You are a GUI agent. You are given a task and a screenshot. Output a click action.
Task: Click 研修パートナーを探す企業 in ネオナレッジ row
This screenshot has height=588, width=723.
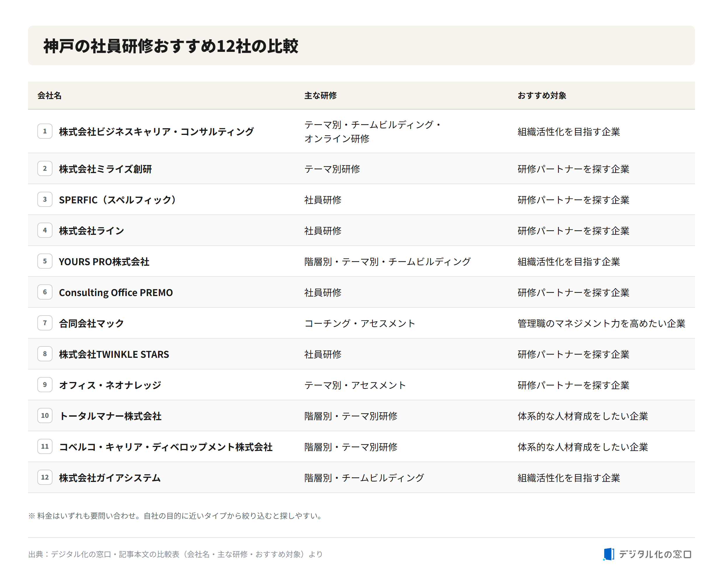click(x=573, y=385)
